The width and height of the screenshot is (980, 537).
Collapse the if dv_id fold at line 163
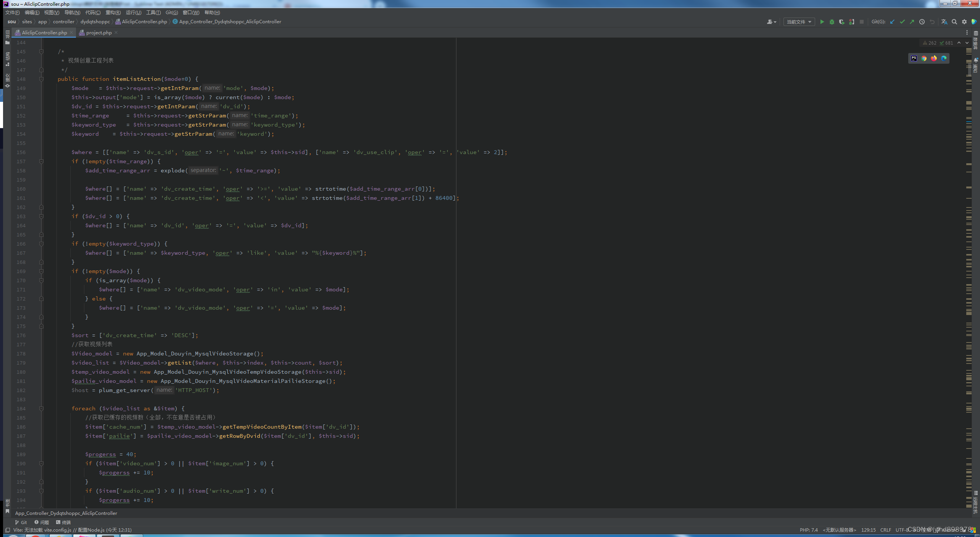click(41, 216)
